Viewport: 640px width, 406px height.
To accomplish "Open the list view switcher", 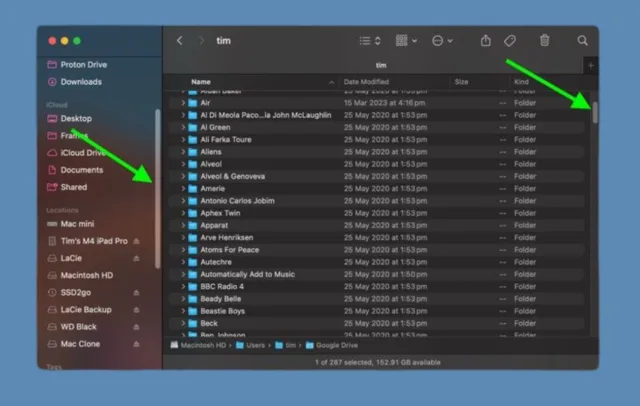I will (x=370, y=41).
